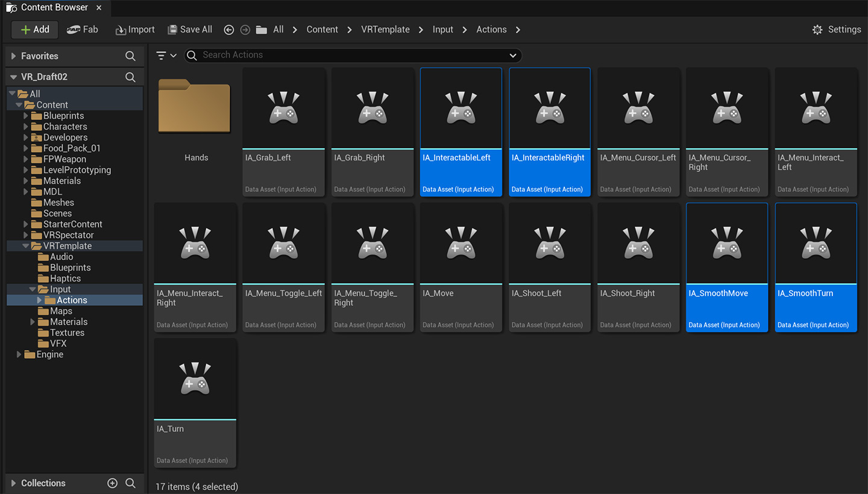Select the IA_SmoothMove asset
The height and width of the screenshot is (494, 868).
[x=727, y=267]
